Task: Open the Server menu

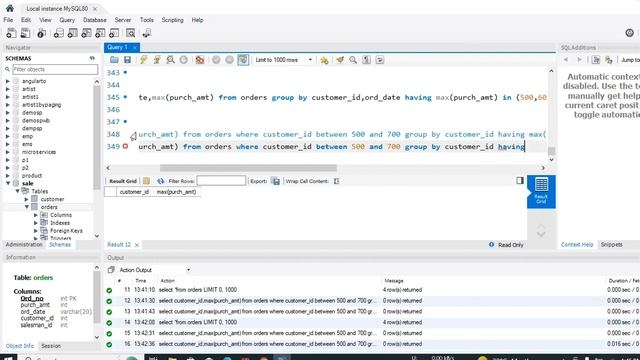Action: pos(122,20)
